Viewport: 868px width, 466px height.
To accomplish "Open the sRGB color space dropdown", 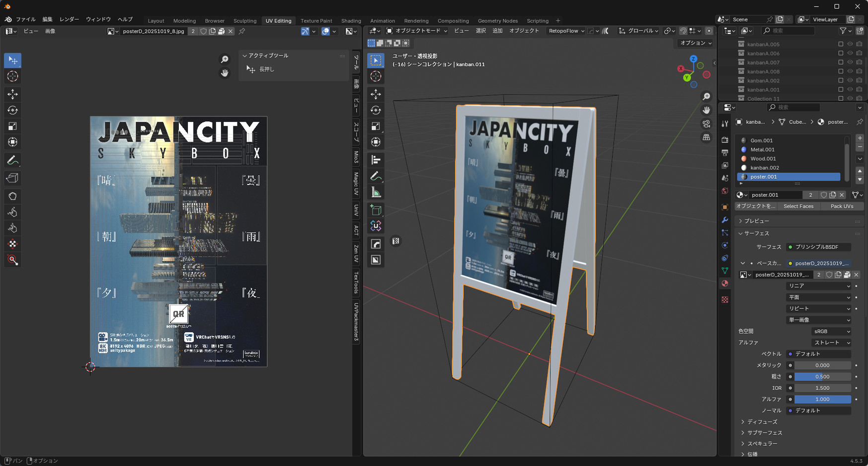I will coord(831,331).
